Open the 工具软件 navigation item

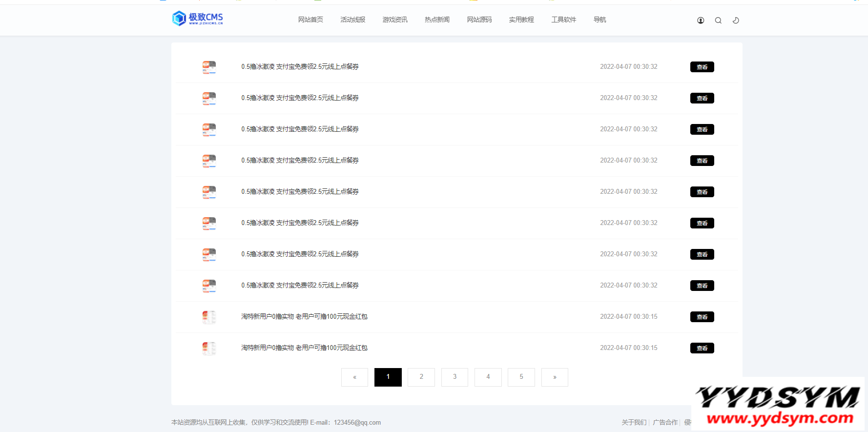[x=563, y=20]
